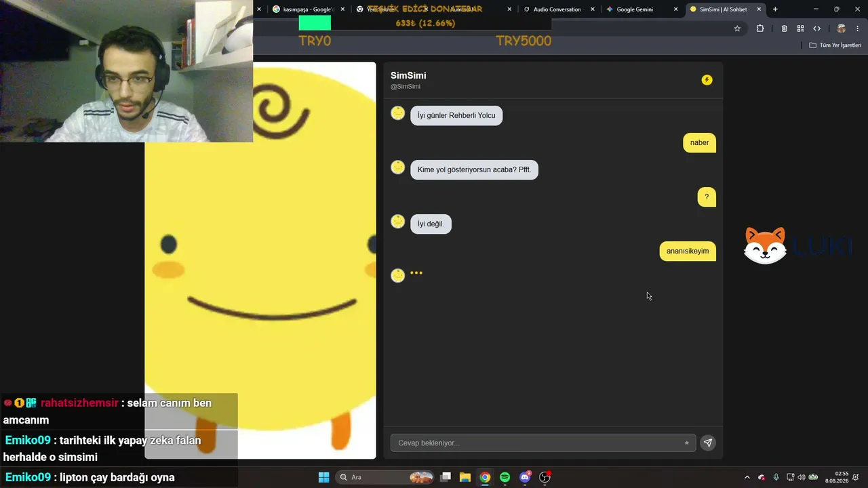Open the 'Tüm Yer İşaretleri' bookmarks folder
The image size is (868, 488).
835,45
